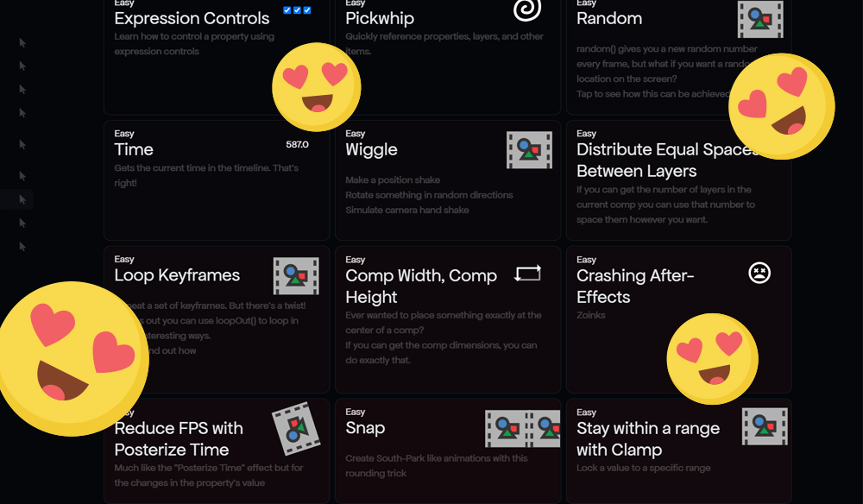Click the Crashing After-Effects dead face icon
Viewport: 863px width, 504px height.
[x=759, y=273]
